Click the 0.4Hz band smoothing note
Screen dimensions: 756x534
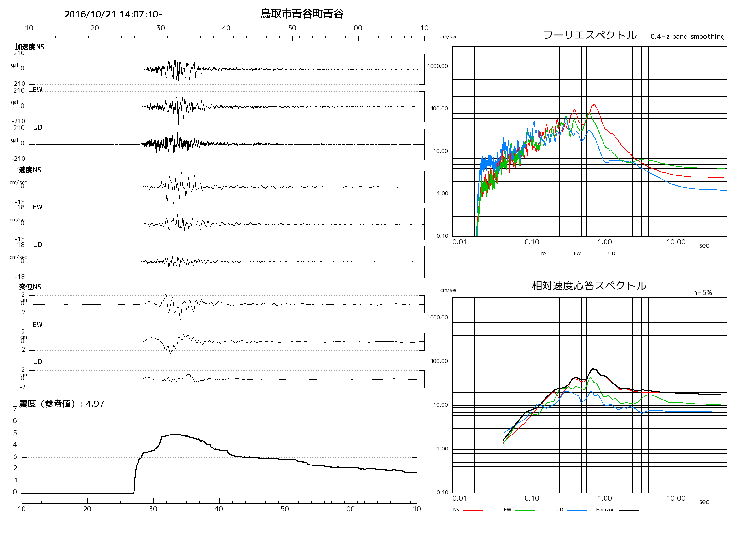point(687,37)
